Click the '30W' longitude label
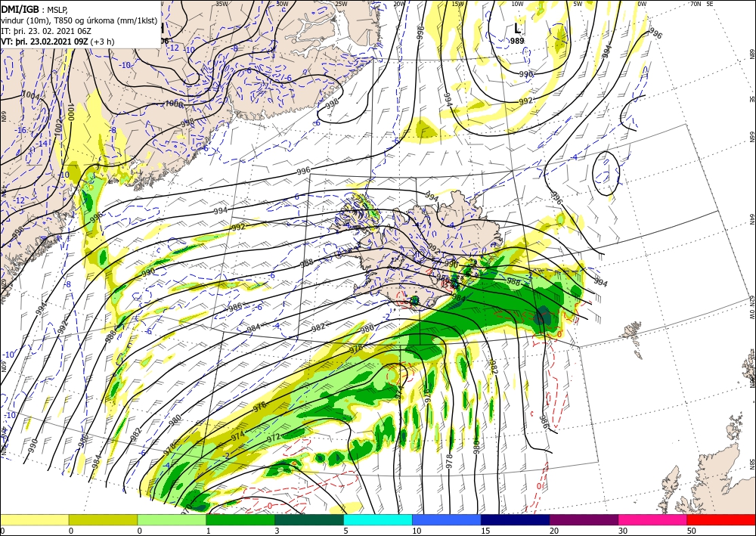Screen dimensions: 756x536 (282, 4)
